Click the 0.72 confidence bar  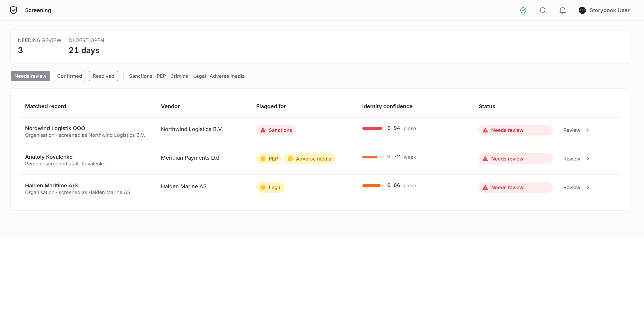(x=373, y=157)
